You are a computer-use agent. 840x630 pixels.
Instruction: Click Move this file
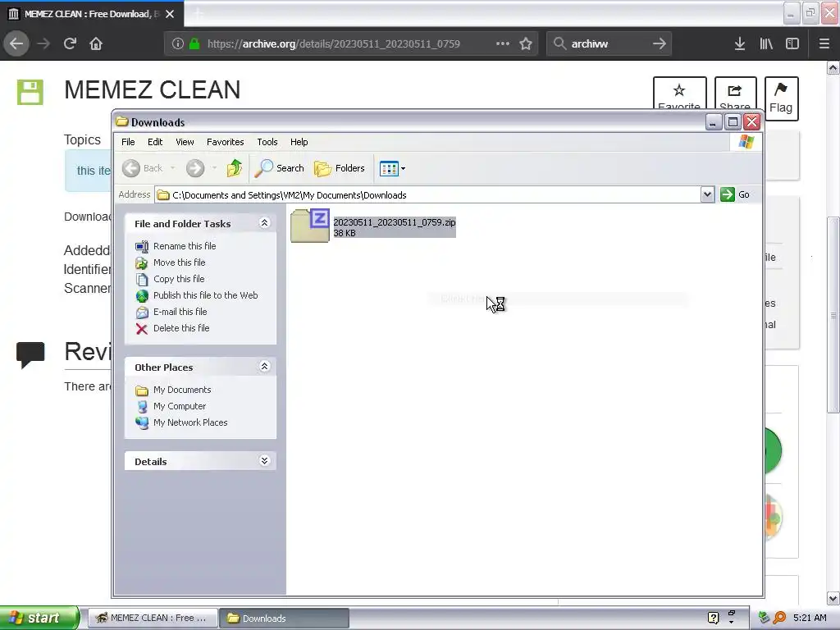point(179,262)
